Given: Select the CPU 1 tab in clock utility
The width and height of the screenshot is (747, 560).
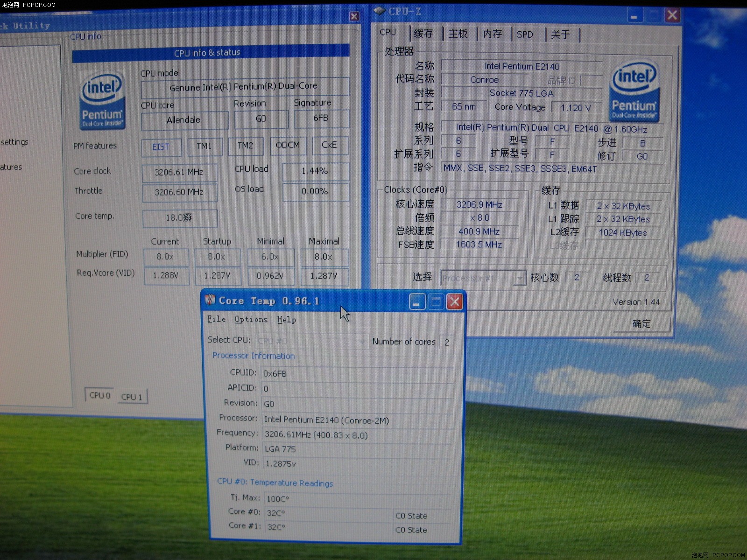Looking at the screenshot, I should [132, 397].
